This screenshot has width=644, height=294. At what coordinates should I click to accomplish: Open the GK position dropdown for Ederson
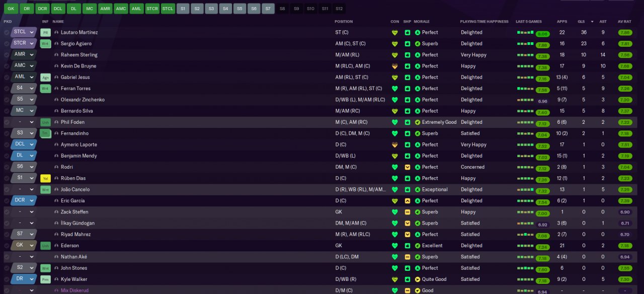(24, 246)
